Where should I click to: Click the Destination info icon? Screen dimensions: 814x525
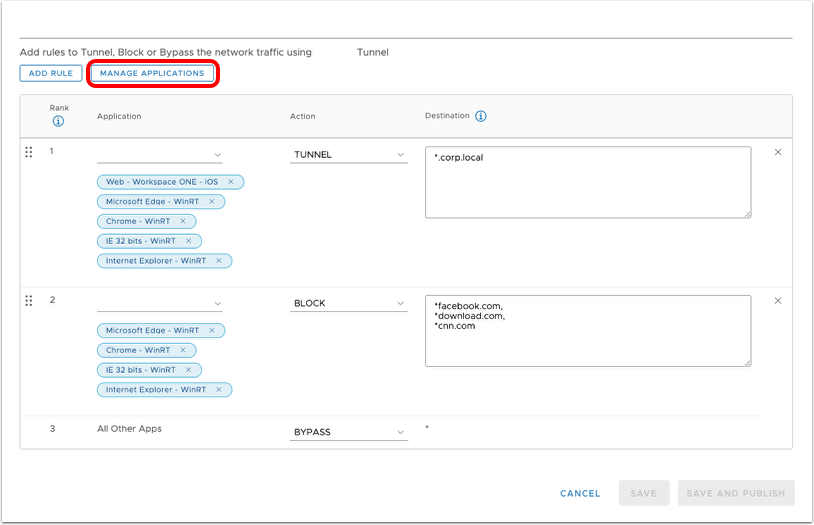(481, 116)
